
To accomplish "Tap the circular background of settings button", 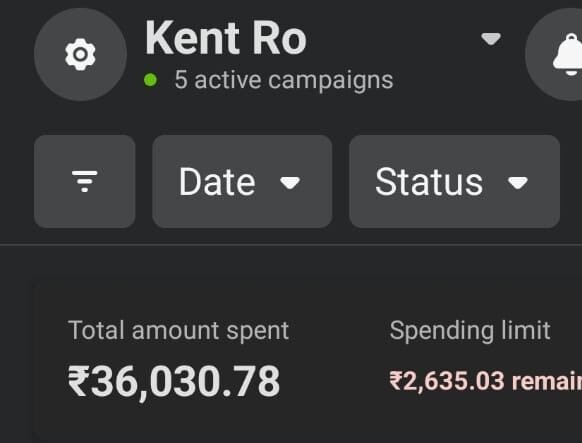I will pyautogui.click(x=80, y=55).
